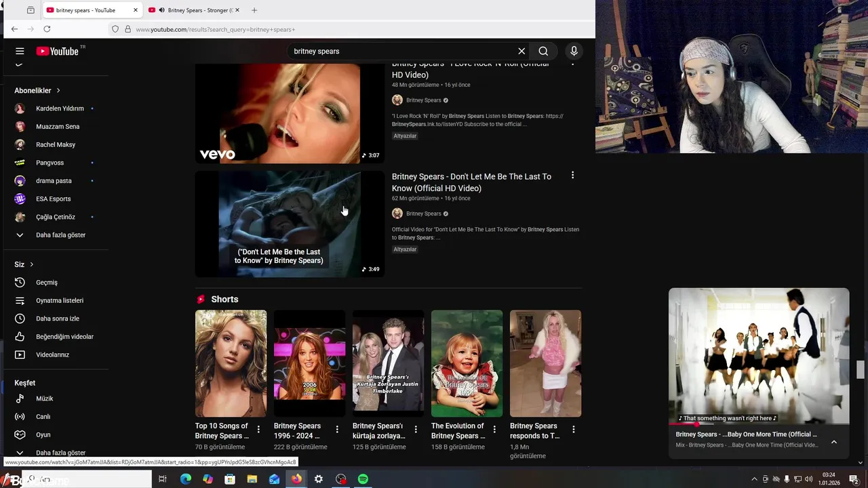Expand the 'Siz' section arrow

pos(31,264)
